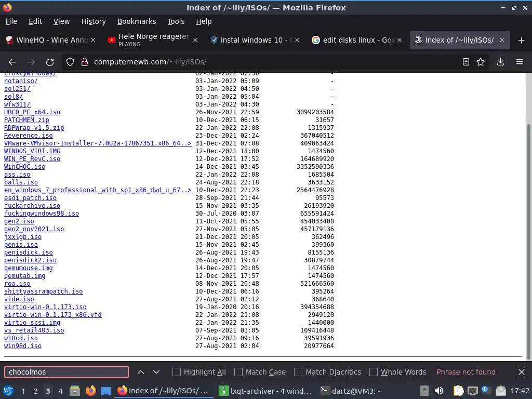Open a new tab with plus button
The image size is (532, 399).
(522, 41)
